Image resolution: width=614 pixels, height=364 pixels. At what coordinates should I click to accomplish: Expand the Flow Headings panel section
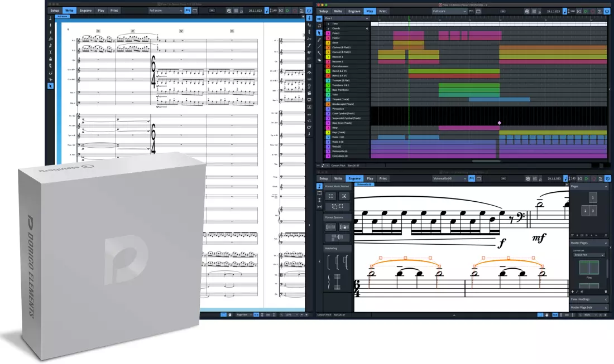589,299
